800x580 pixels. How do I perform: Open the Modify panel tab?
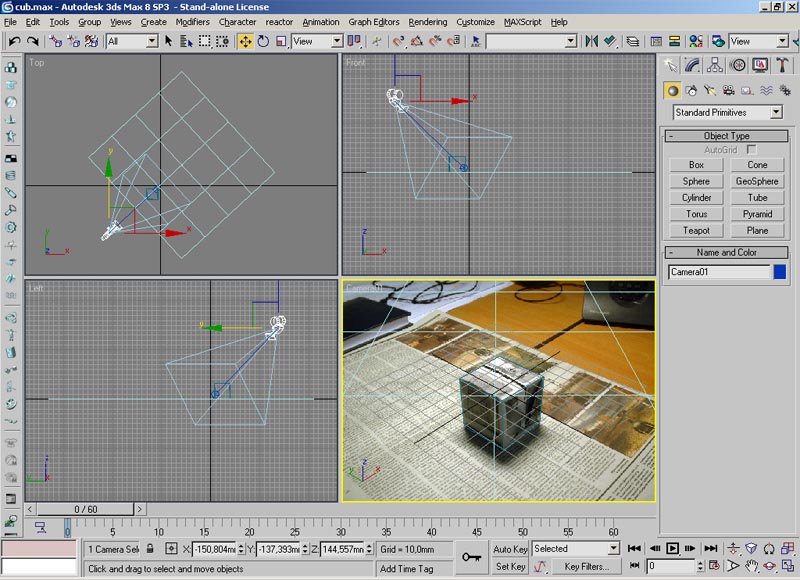tap(693, 65)
